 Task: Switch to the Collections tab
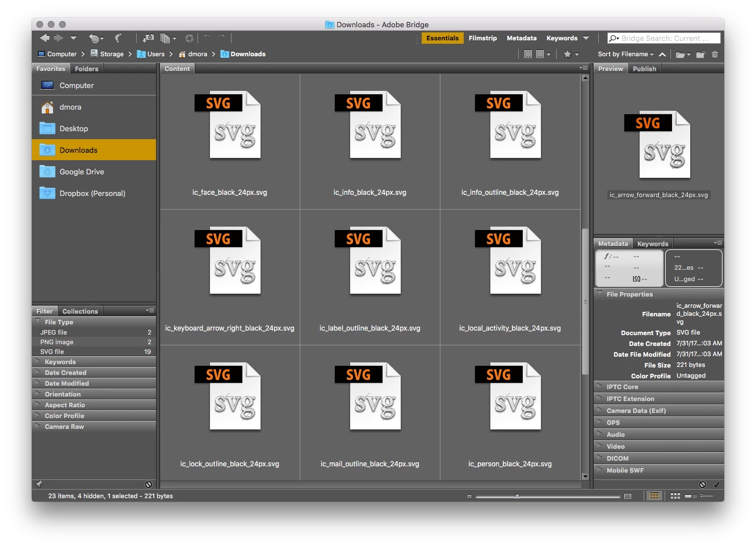point(80,311)
